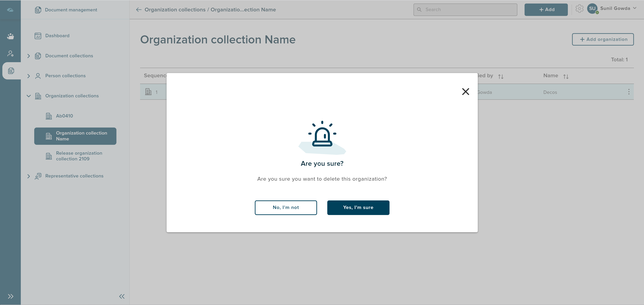Collapse the sidebar navigation panel
This screenshot has width=644, height=305.
(122, 296)
